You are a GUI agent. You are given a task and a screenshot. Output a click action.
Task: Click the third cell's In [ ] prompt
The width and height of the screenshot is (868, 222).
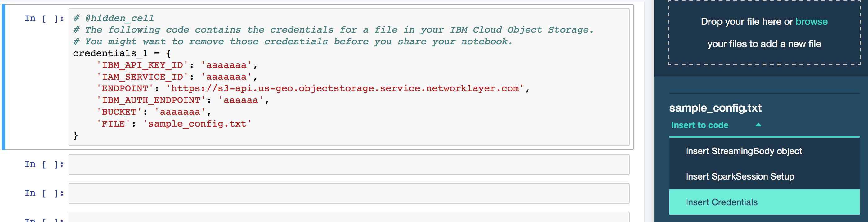point(44,193)
